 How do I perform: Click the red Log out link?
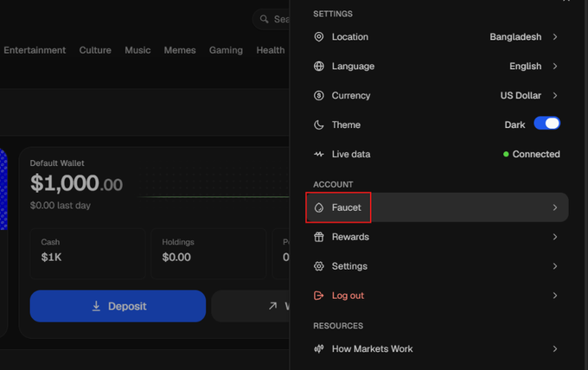[x=348, y=296]
